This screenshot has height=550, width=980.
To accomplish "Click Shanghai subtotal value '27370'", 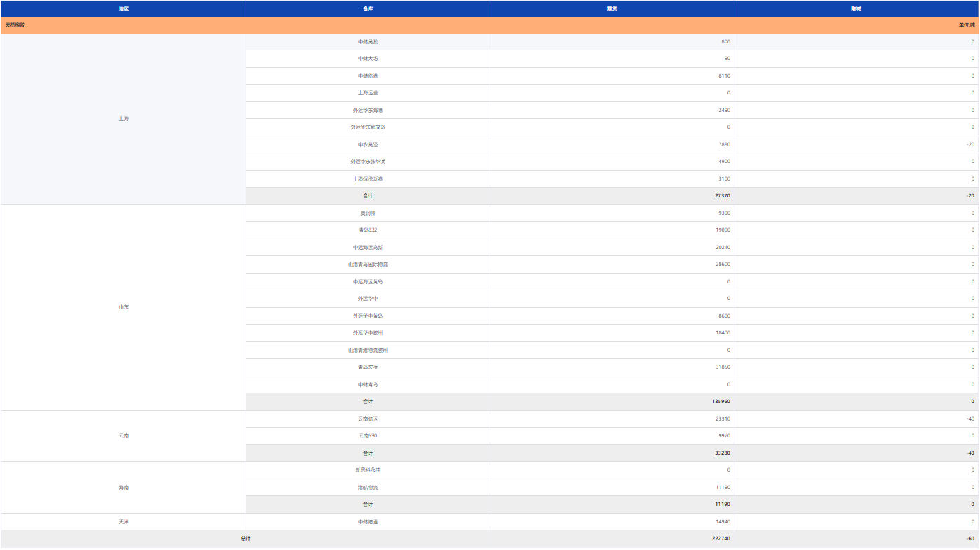I will click(723, 196).
